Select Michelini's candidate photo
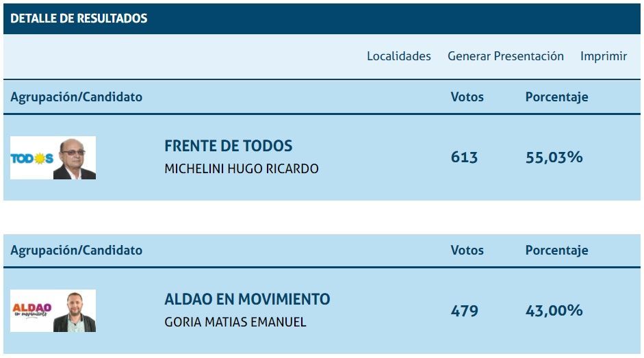 click(75, 158)
